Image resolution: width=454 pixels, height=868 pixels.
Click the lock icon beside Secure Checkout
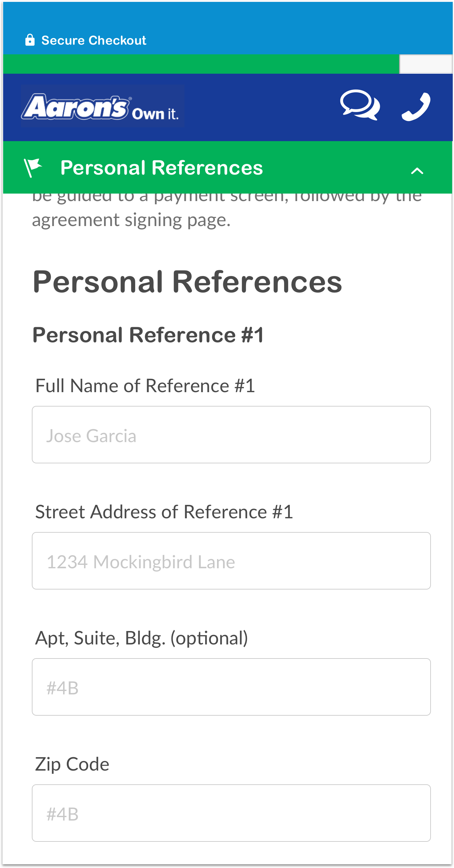pyautogui.click(x=30, y=40)
